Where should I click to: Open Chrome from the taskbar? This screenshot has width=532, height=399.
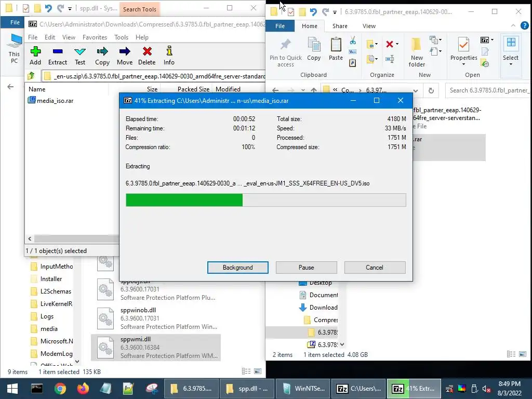[x=60, y=389]
